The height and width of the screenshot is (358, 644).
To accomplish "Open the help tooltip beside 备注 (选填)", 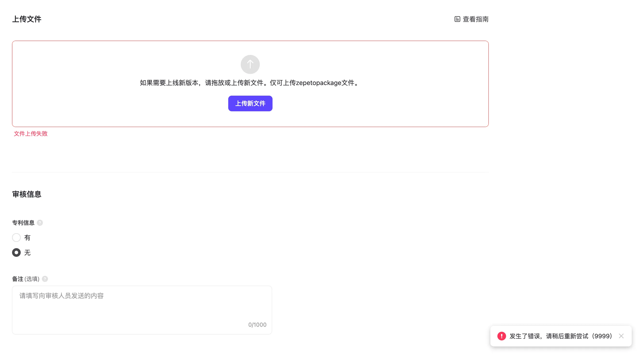I will click(x=45, y=279).
